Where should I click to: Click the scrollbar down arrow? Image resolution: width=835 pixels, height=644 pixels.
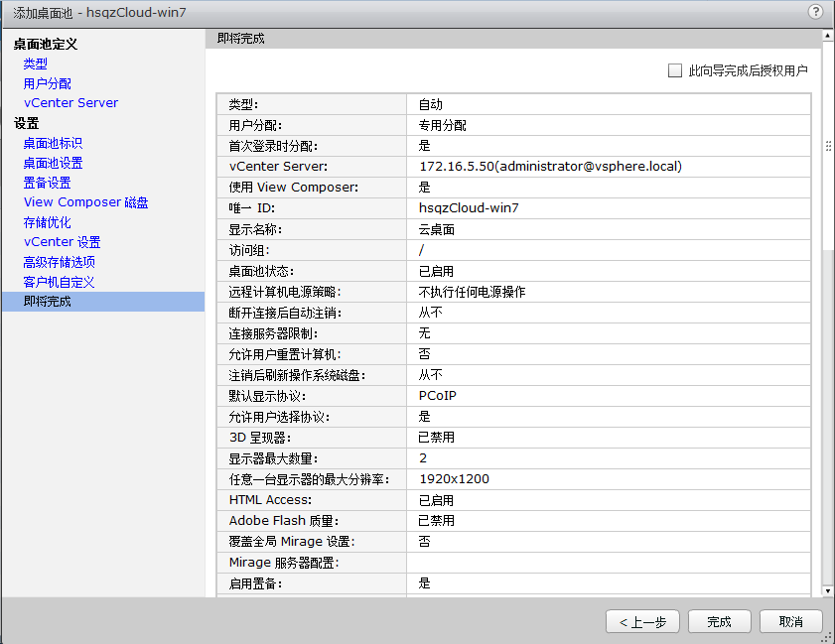tap(827, 590)
